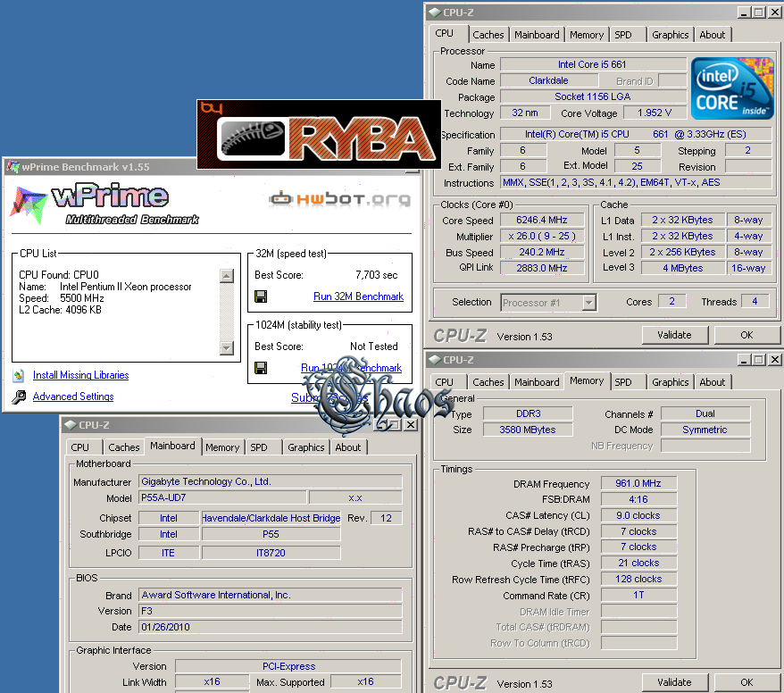Click the Graphic Interface Version PCI-Express
784x693 pixels.
pos(288,666)
